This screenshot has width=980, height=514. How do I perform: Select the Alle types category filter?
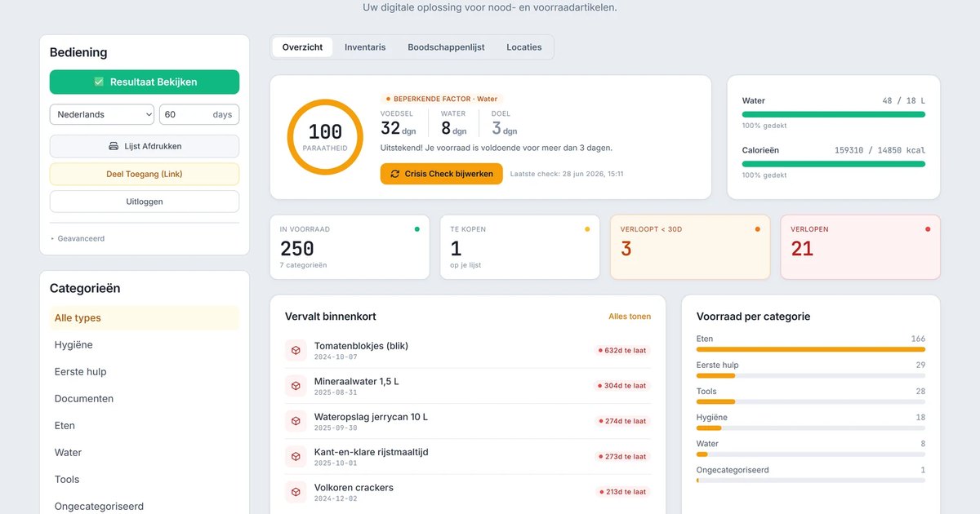tap(145, 318)
